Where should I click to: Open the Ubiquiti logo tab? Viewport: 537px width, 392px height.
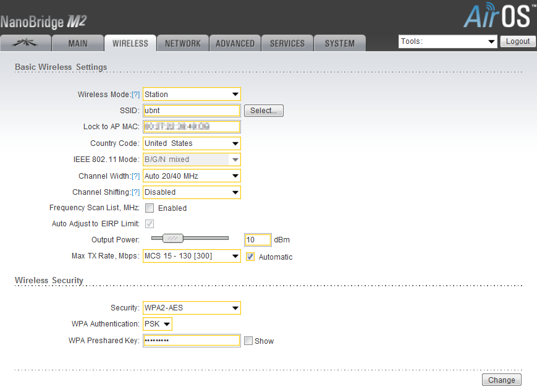tap(25, 43)
